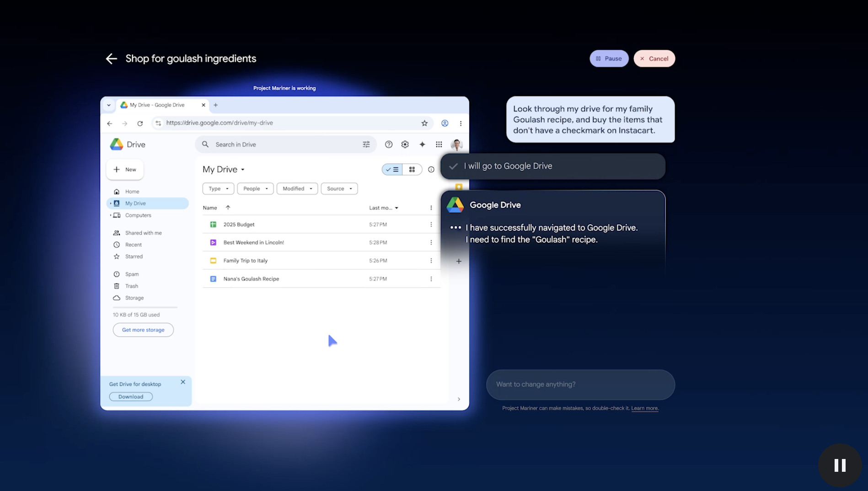This screenshot has width=868, height=491.
Task: Click the Want to change anything? input
Action: coord(580,384)
